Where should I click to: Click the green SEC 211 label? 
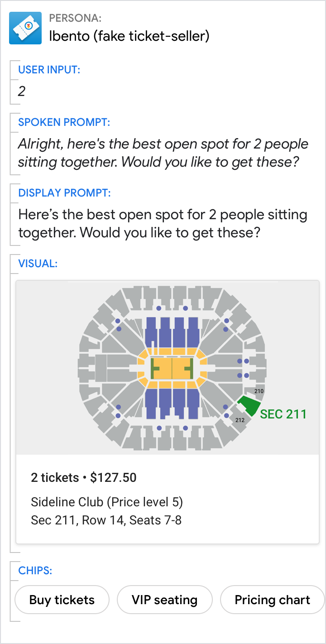283,414
